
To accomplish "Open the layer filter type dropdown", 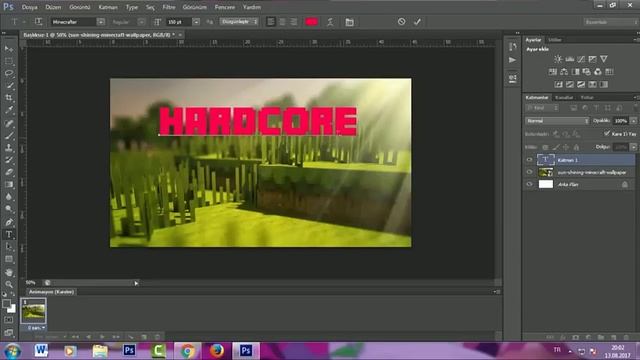I will tap(542, 108).
